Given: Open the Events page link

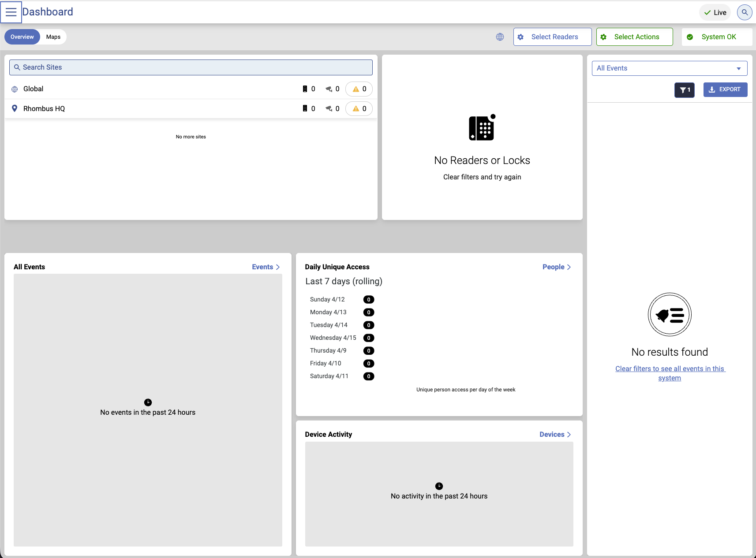Looking at the screenshot, I should click(x=266, y=267).
